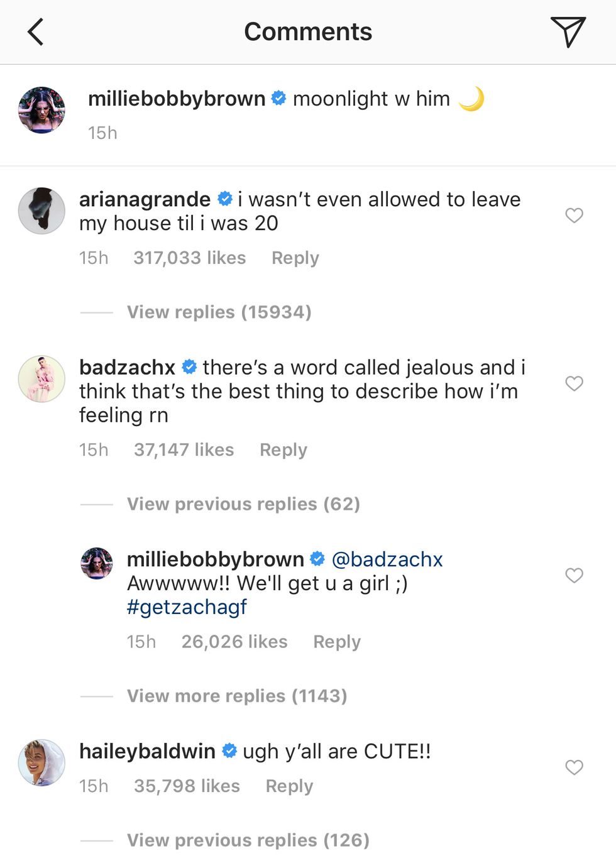Like badzachx's jealous comment
The image size is (616, 868).
tap(574, 383)
